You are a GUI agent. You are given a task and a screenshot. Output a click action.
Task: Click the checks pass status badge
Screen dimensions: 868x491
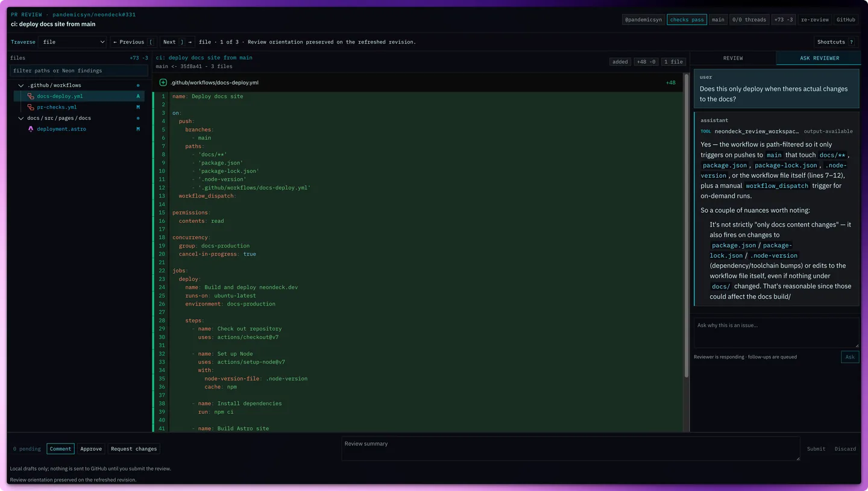point(687,19)
